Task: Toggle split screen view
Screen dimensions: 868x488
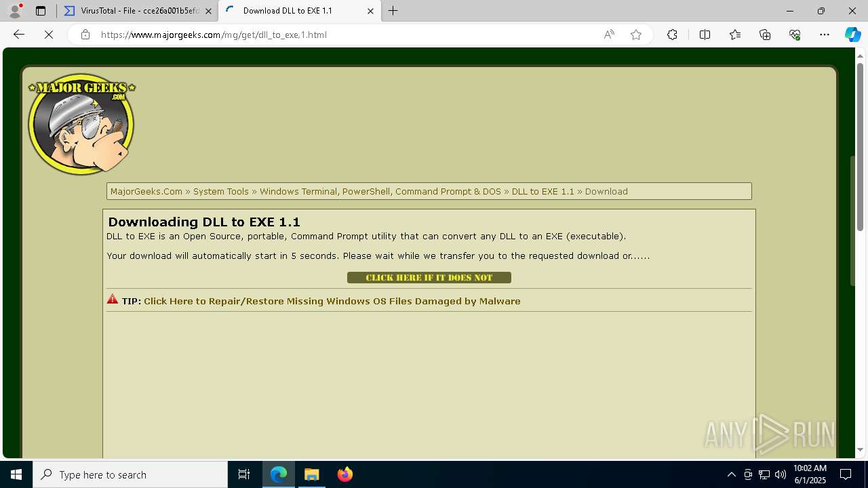Action: tap(705, 35)
